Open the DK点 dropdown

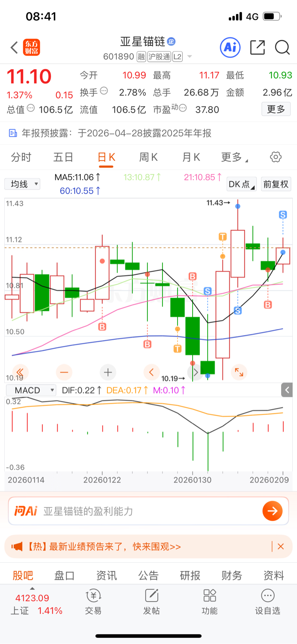(x=241, y=184)
